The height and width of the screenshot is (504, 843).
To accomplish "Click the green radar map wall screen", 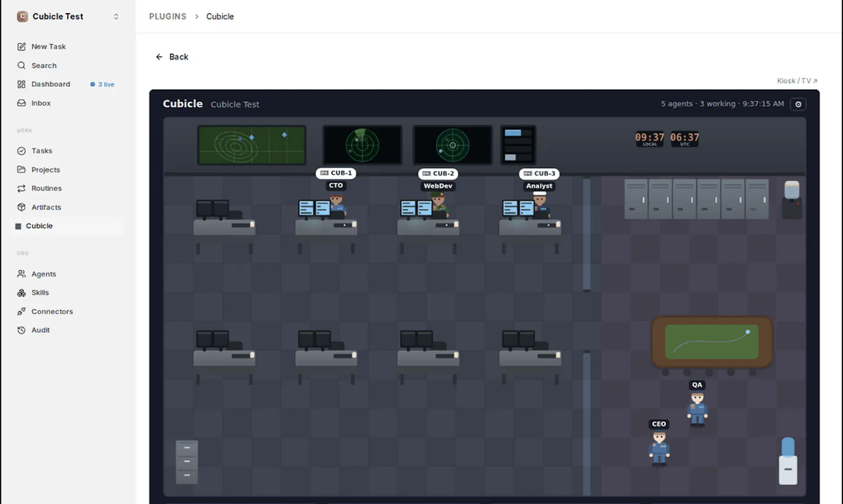I will tap(252, 145).
